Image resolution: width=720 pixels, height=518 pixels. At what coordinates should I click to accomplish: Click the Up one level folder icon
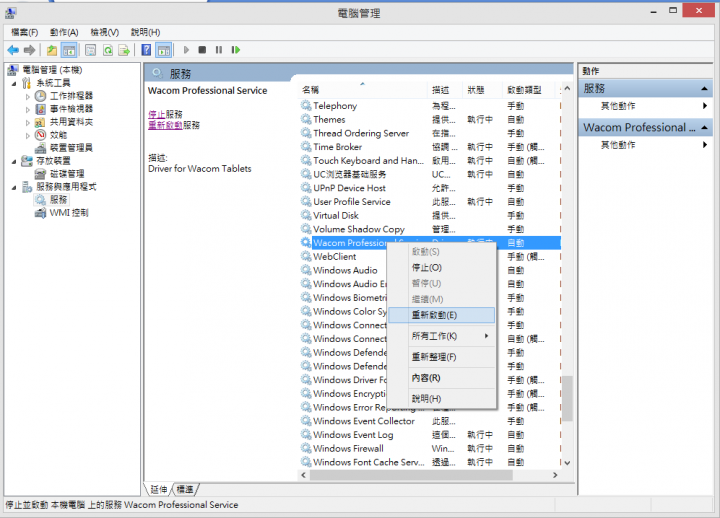coord(52,50)
